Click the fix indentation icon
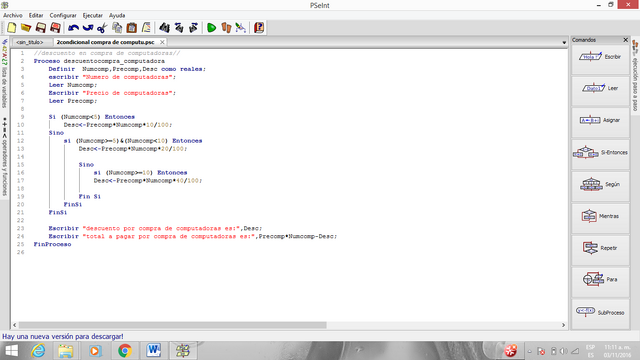 point(146,28)
